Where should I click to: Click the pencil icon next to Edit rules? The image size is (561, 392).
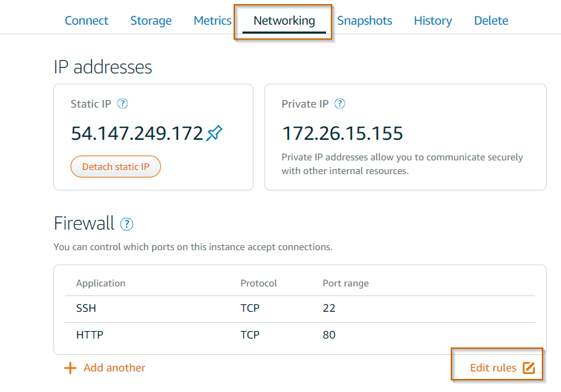coord(528,368)
